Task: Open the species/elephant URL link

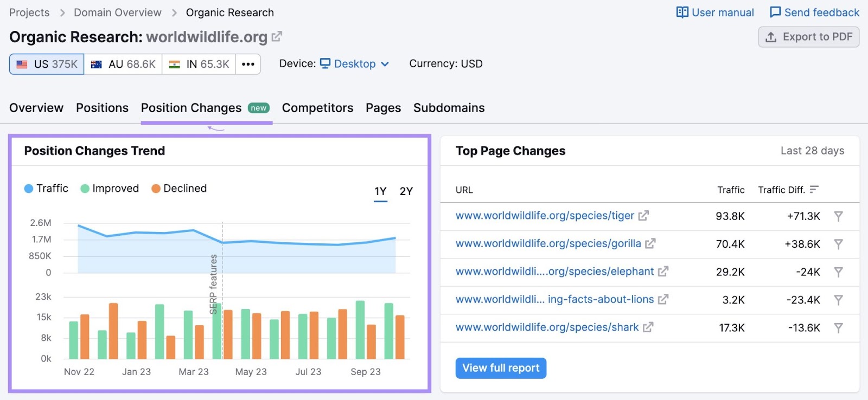Action: (554, 271)
